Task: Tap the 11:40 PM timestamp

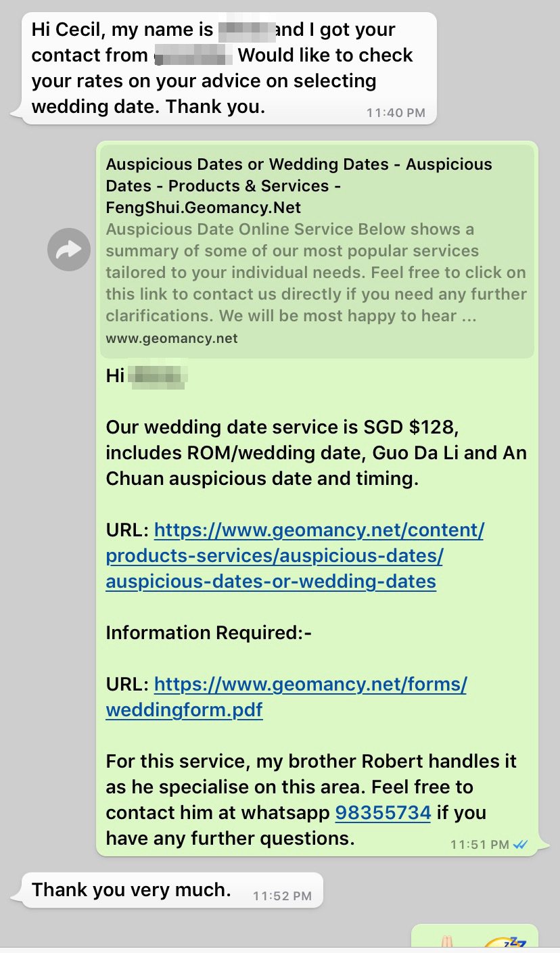Action: pyautogui.click(x=396, y=113)
